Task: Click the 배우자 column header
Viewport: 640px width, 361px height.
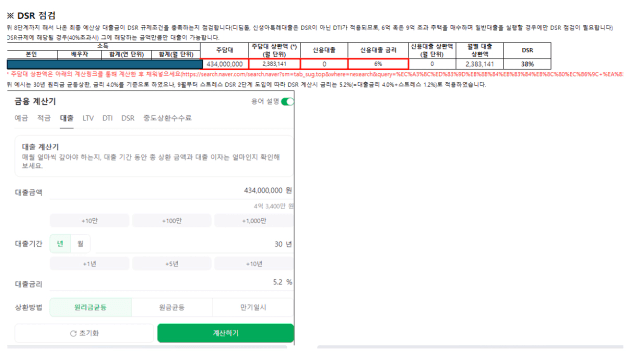Action: [x=80, y=55]
